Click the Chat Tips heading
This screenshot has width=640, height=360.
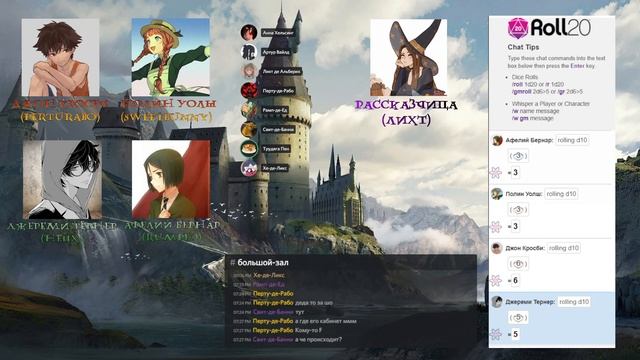pyautogui.click(x=523, y=47)
